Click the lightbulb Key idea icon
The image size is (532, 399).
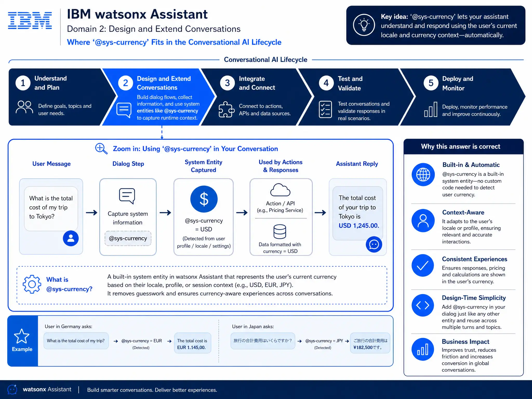(364, 25)
